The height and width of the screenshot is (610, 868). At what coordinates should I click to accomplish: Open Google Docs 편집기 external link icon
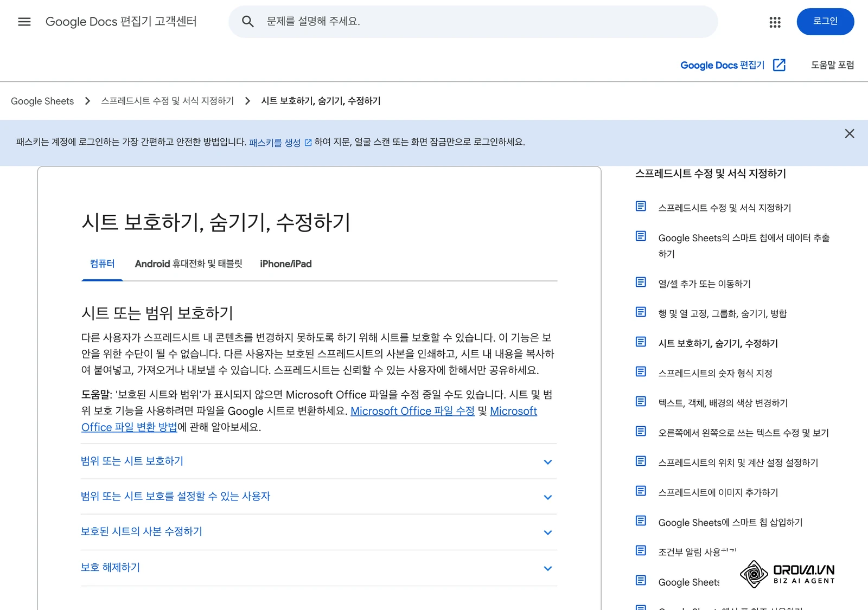pyautogui.click(x=779, y=65)
